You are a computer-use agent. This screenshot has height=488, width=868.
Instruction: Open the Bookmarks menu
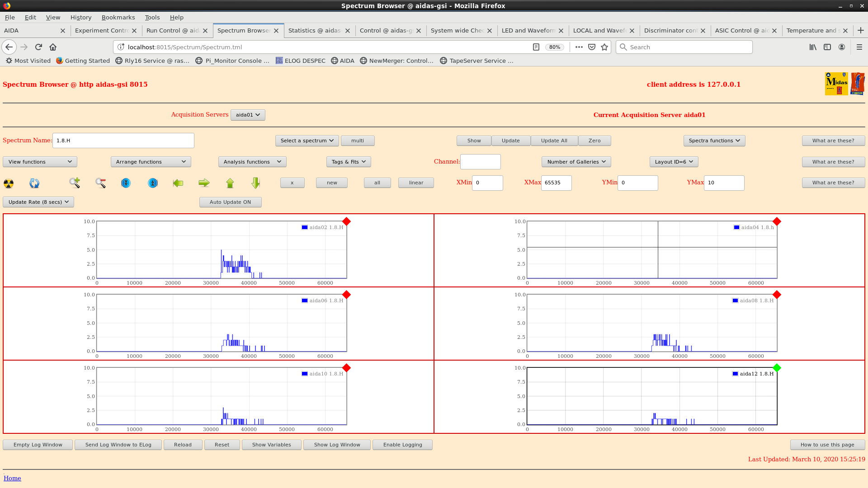118,17
